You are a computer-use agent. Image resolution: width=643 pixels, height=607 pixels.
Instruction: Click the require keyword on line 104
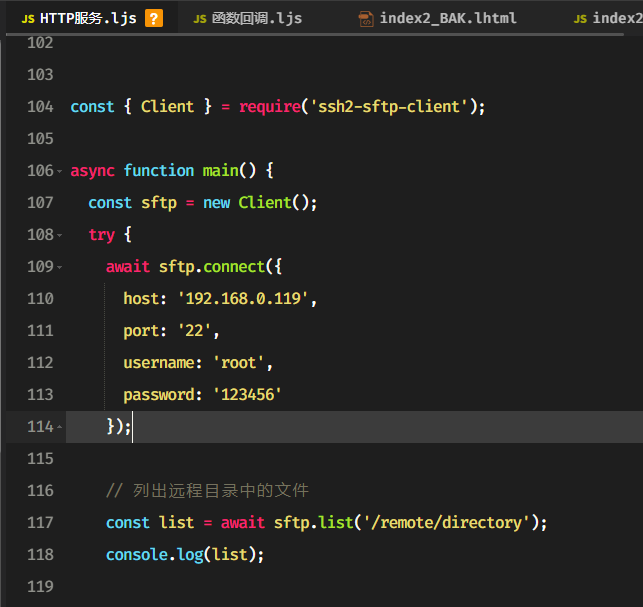click(x=270, y=107)
